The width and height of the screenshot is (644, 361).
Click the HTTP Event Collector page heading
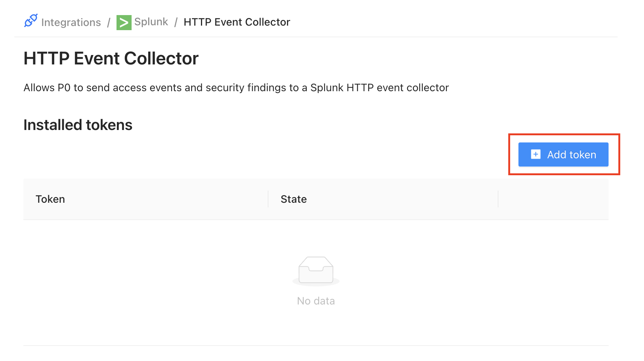[x=111, y=59]
